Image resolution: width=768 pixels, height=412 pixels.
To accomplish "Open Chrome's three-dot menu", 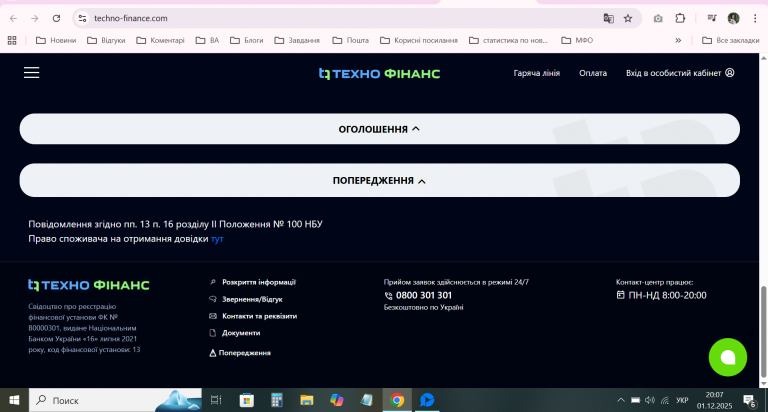I will 755,18.
